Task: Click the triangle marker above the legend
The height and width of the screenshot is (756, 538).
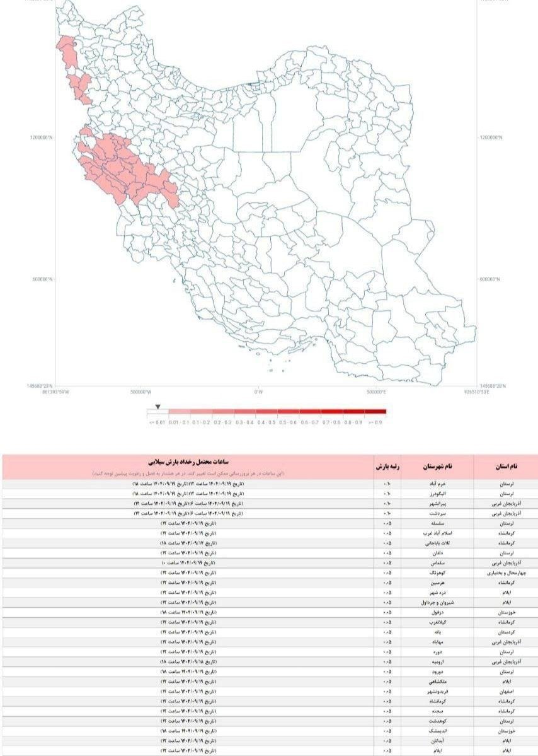Action: (158, 406)
